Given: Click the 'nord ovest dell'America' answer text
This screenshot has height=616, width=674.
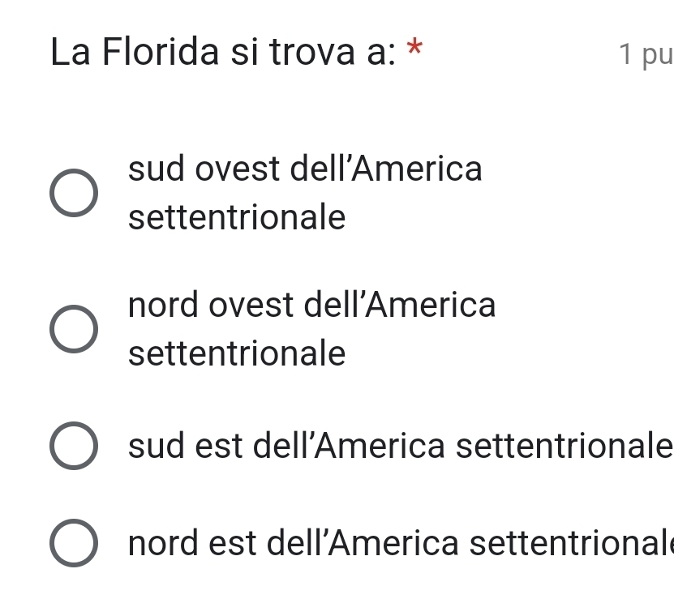Looking at the screenshot, I should (x=311, y=306).
